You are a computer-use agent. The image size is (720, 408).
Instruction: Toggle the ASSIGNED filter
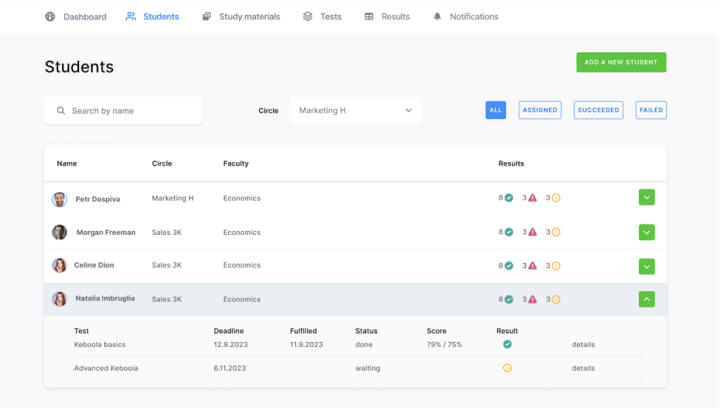click(x=539, y=110)
